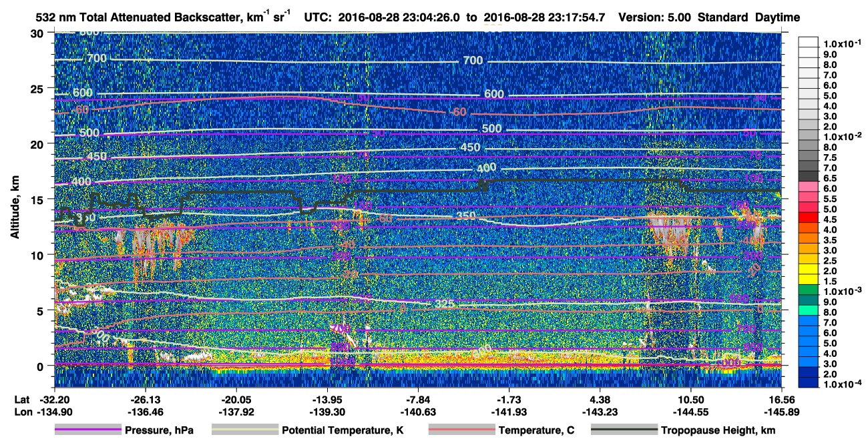Click the colorbar label '1.0x10-1' at top
Image resolution: width=868 pixels, height=445 pixels.
(842, 43)
